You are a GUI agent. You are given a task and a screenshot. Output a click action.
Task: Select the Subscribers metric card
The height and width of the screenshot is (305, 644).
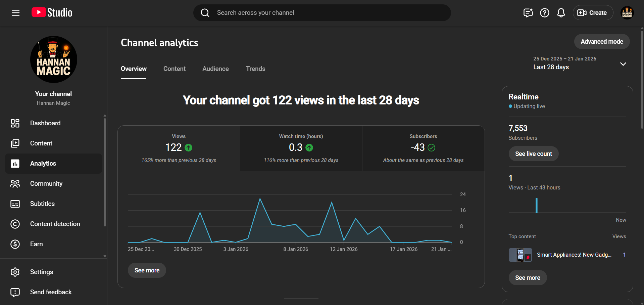point(423,148)
